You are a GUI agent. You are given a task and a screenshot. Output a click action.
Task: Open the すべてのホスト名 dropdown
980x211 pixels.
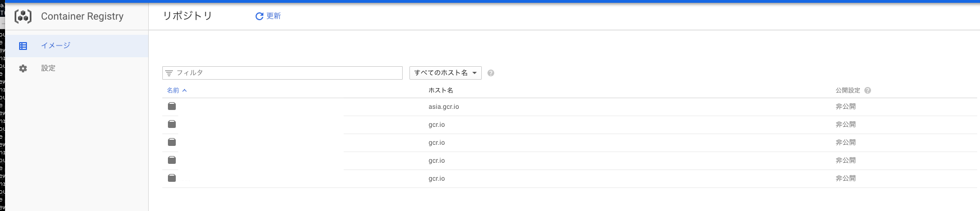(x=445, y=73)
